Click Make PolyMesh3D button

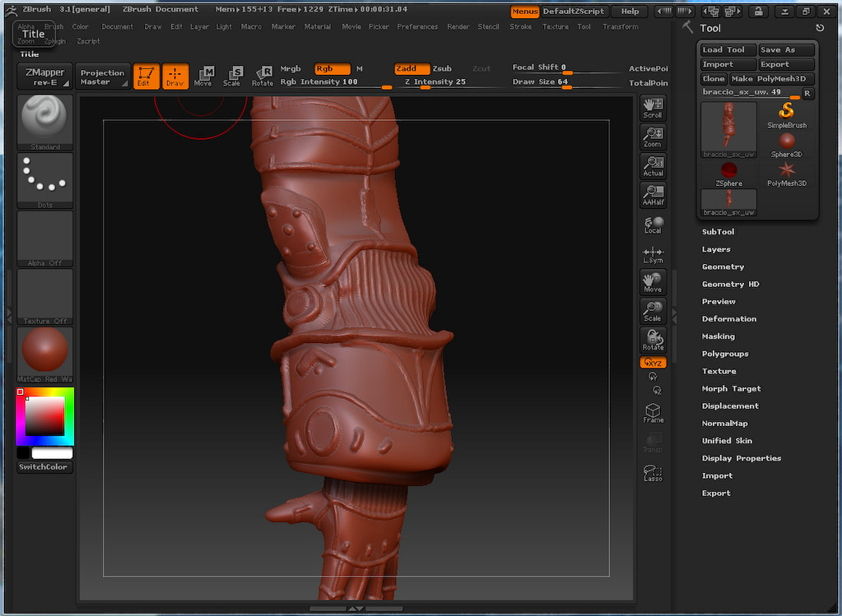click(771, 79)
